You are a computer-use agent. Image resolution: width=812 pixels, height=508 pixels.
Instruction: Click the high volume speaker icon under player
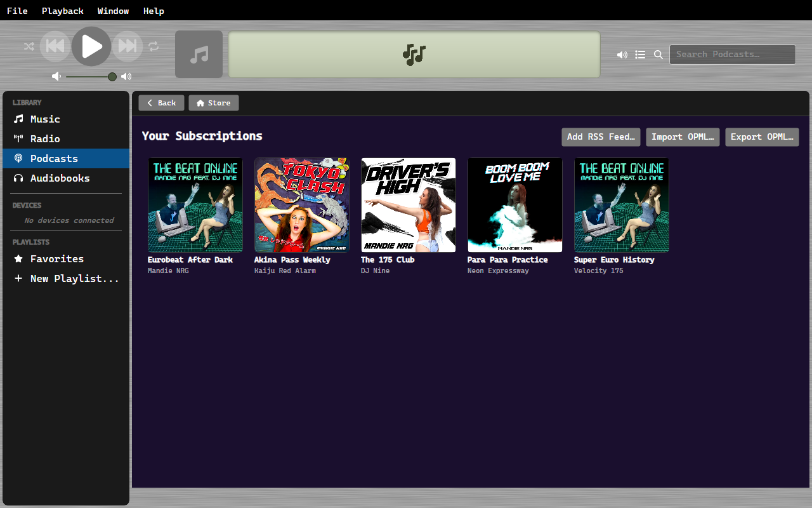click(x=126, y=76)
